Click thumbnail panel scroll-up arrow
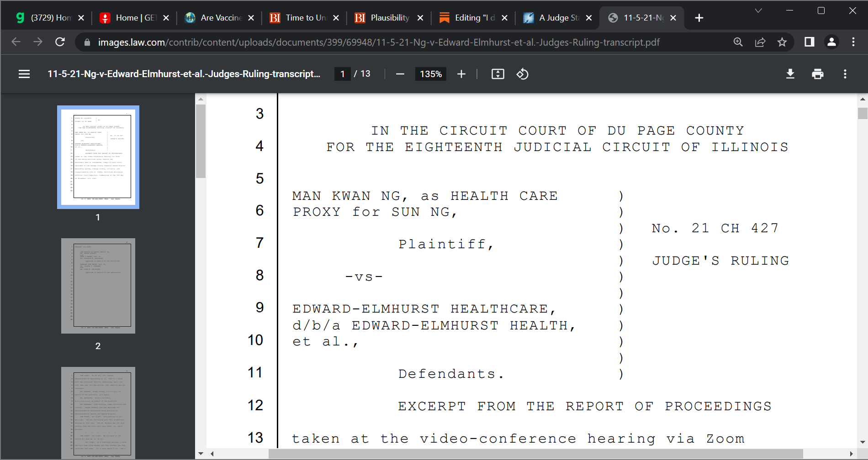868x460 pixels. (x=201, y=99)
